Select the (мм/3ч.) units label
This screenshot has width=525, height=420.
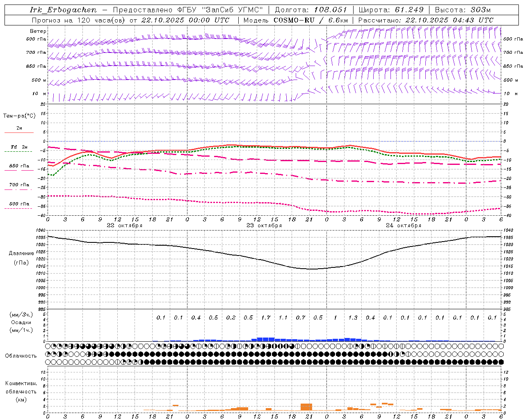(x=21, y=315)
